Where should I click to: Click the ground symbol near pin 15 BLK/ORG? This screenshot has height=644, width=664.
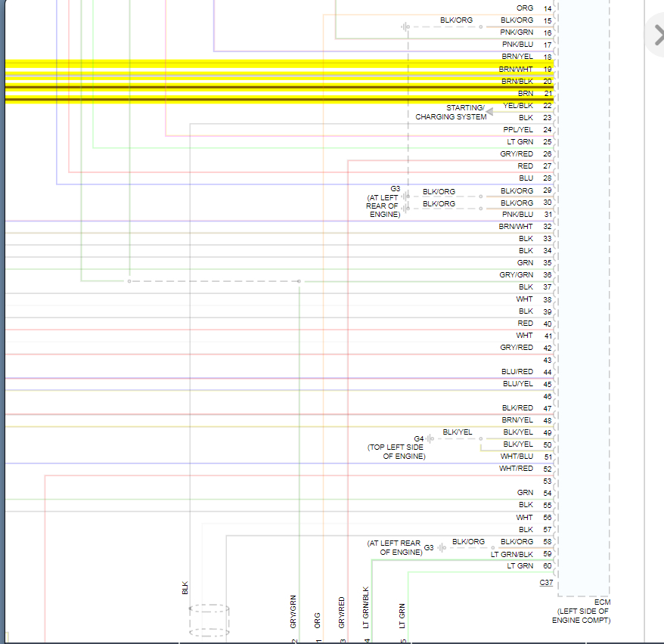(405, 26)
